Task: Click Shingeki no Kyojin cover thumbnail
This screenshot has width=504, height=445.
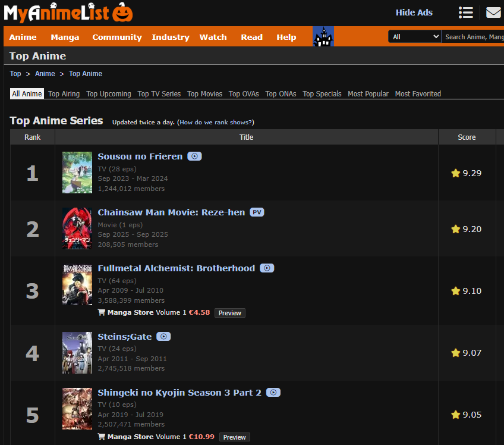Action: pyautogui.click(x=77, y=409)
